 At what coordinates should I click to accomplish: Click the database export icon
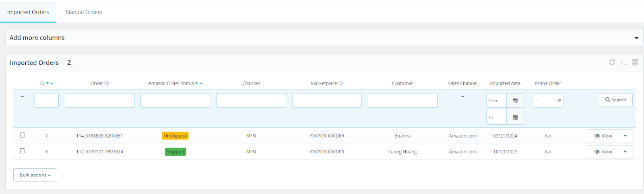click(x=635, y=62)
